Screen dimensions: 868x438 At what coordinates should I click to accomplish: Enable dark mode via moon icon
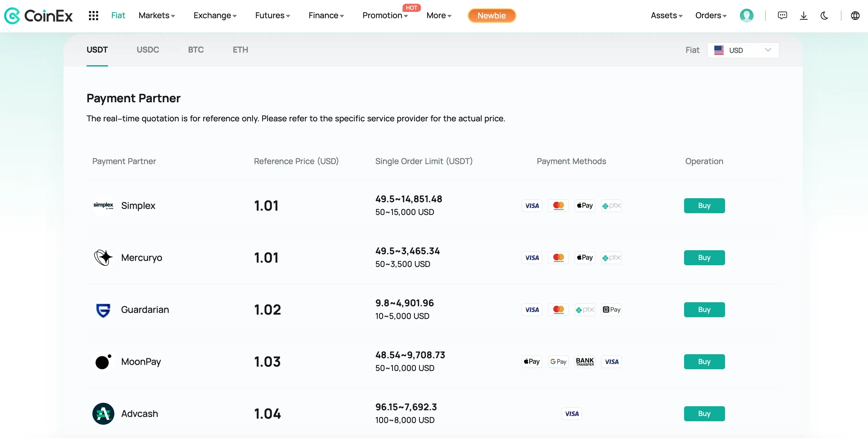tap(824, 16)
